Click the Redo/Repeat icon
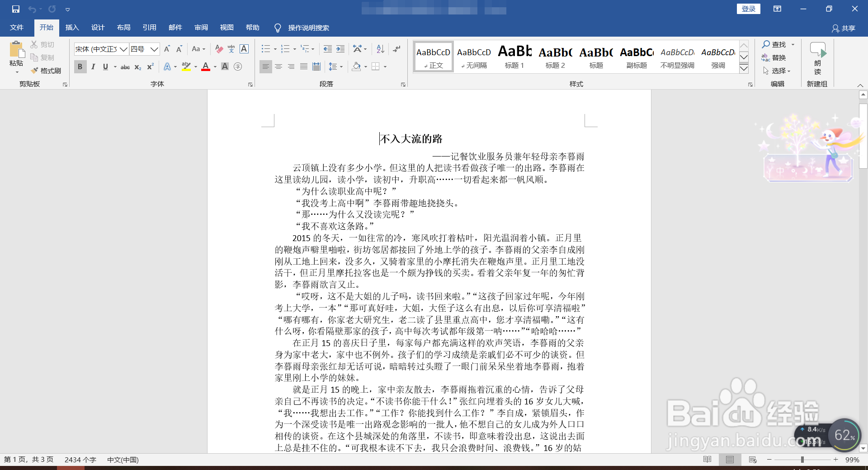This screenshot has height=470, width=868. tap(52, 9)
